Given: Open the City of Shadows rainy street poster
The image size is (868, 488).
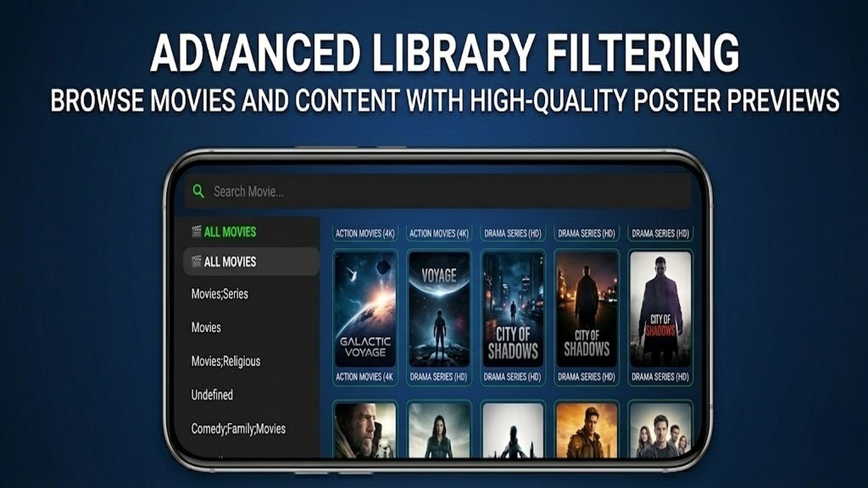Looking at the screenshot, I should (x=513, y=310).
